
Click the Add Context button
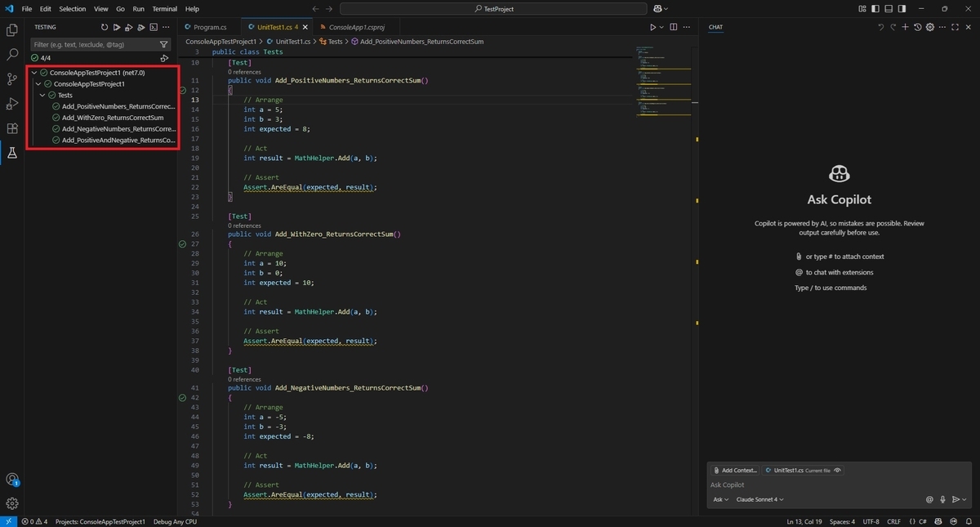tap(735, 470)
